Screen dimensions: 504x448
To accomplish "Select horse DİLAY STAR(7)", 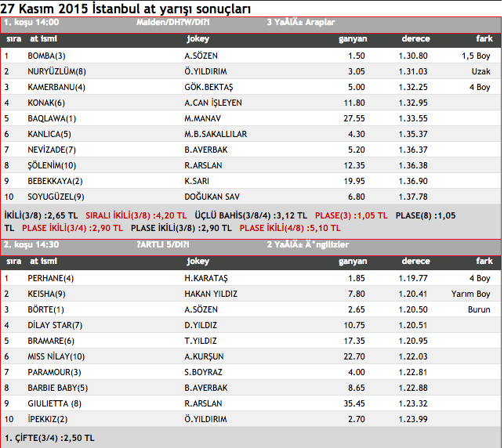I will (x=55, y=325).
